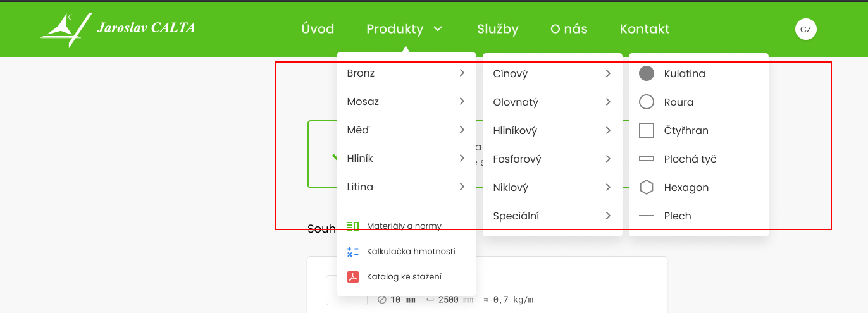The width and height of the screenshot is (868, 313).
Task: Expand the Fosforový submenu arrow
Action: click(608, 159)
